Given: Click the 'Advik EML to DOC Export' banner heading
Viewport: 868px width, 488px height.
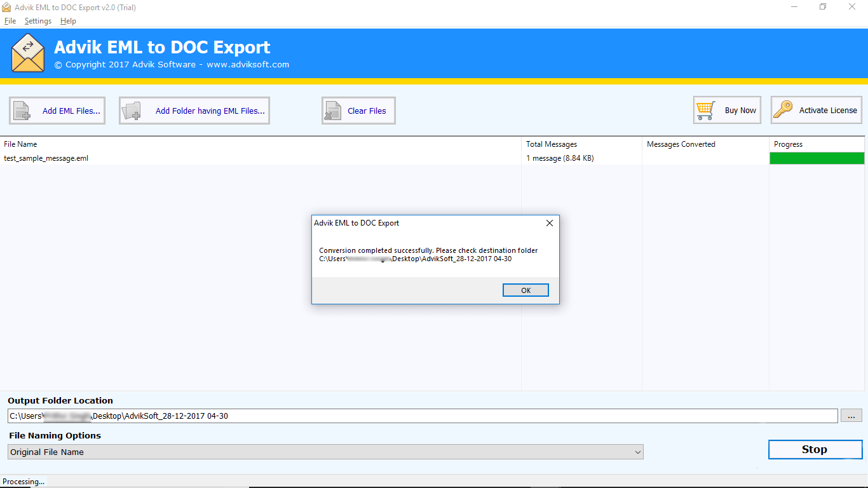Looking at the screenshot, I should click(162, 47).
